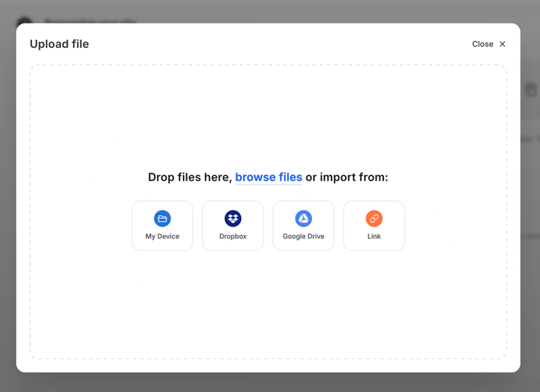Click the Dropbox label under its icon
The width and height of the screenshot is (540, 392).
[232, 237]
